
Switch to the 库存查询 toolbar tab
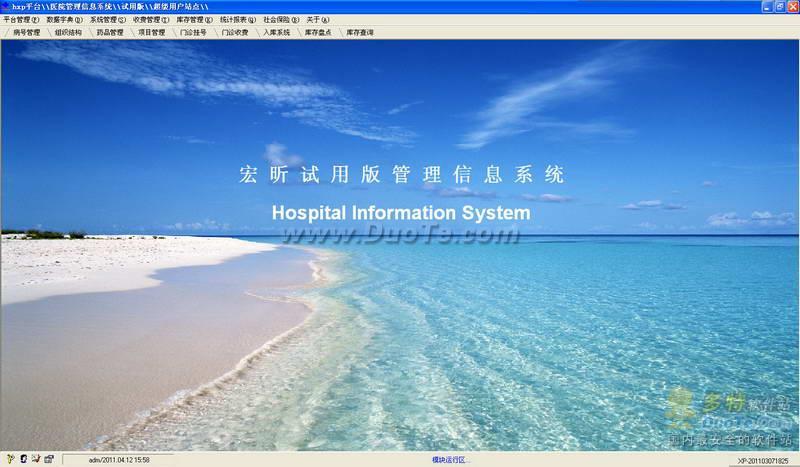pos(360,32)
